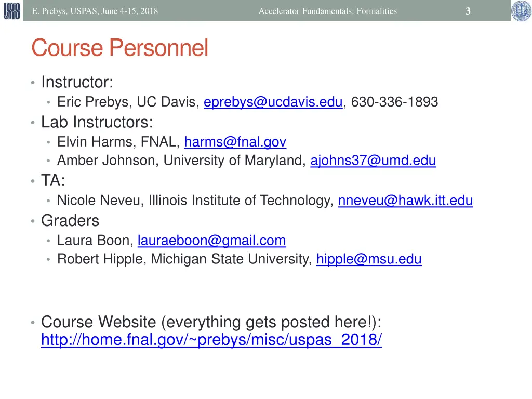Open the course website URL link
The image size is (532, 399).
pos(211,340)
